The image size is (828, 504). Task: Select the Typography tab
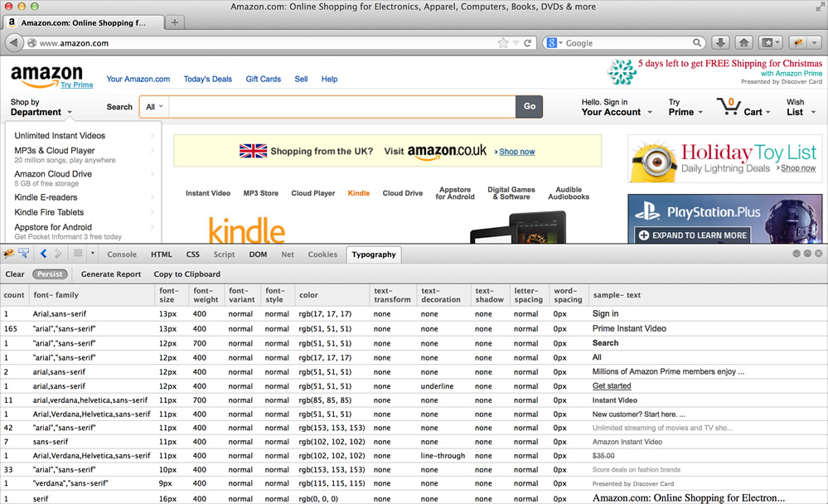374,254
